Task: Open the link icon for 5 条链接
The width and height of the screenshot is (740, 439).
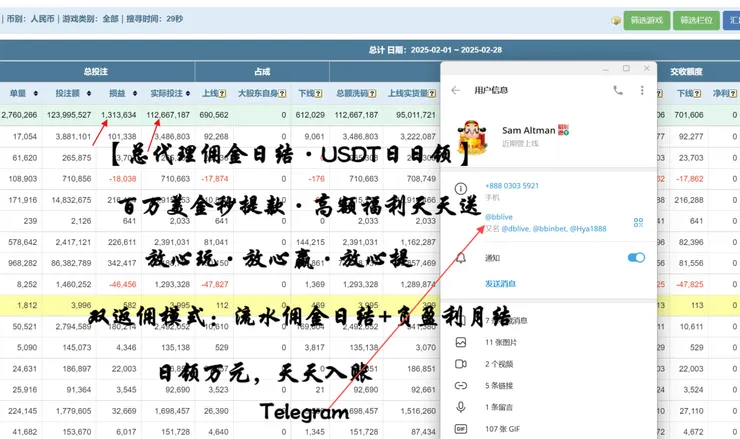Action: click(461, 386)
